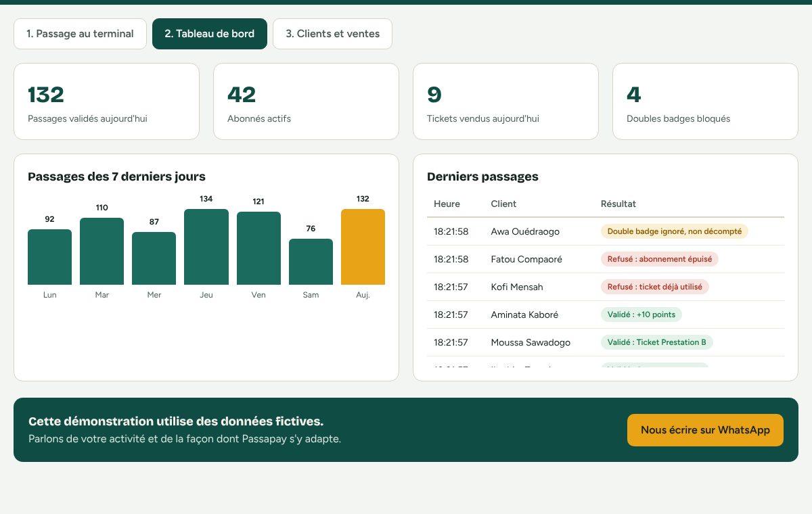This screenshot has height=514, width=812.
Task: Click the 'Derniers passages' heading
Action: 482,177
